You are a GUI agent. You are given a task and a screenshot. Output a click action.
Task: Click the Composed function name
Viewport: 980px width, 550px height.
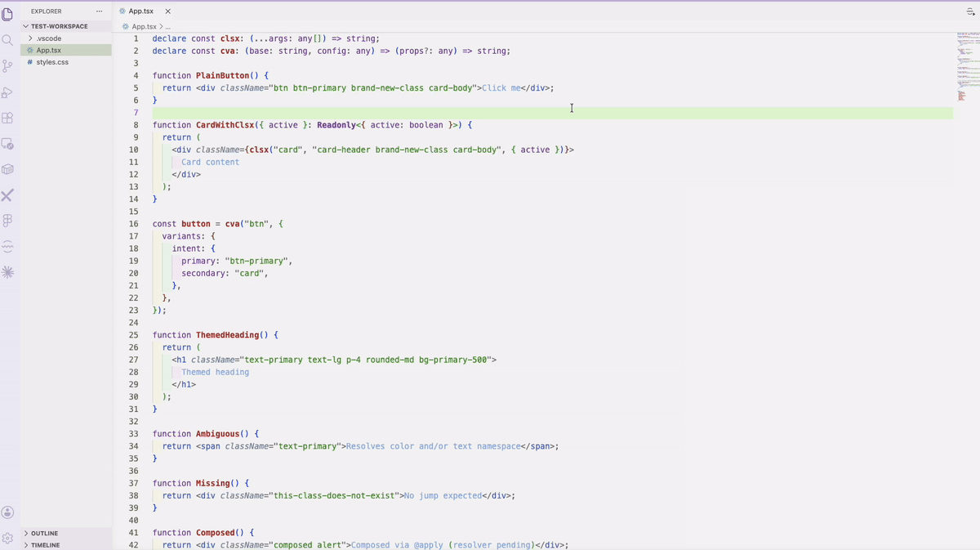[x=215, y=532]
